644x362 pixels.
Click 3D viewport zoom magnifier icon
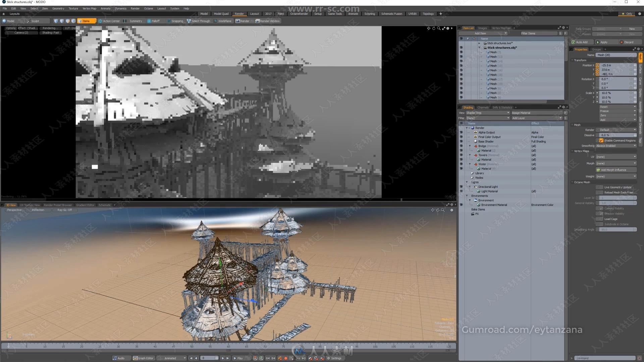[x=443, y=210]
